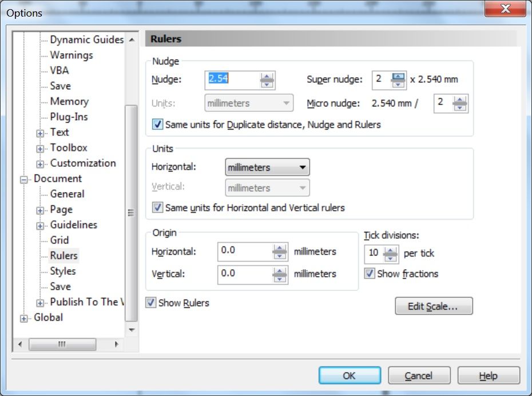Click the tree horizontal scroll left arrow

pos(20,344)
